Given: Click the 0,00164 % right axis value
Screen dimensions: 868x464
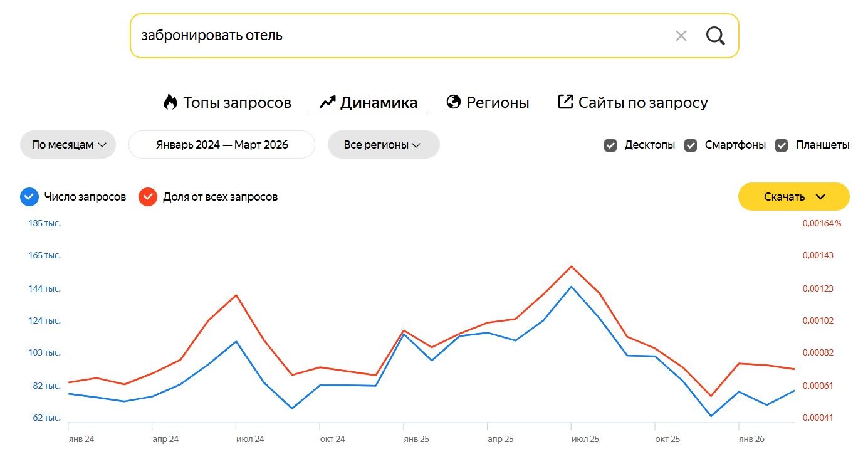Looking at the screenshot, I should [822, 223].
